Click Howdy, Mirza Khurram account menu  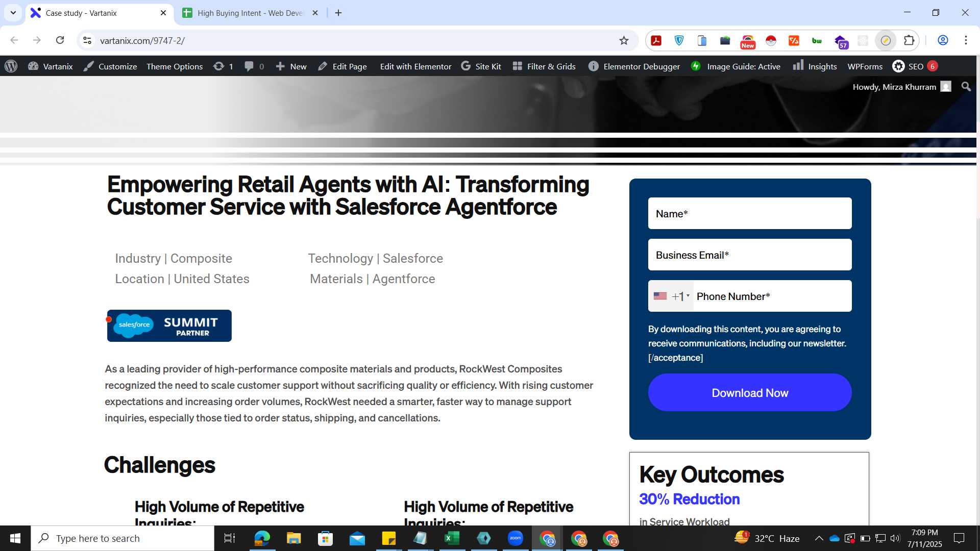point(901,87)
